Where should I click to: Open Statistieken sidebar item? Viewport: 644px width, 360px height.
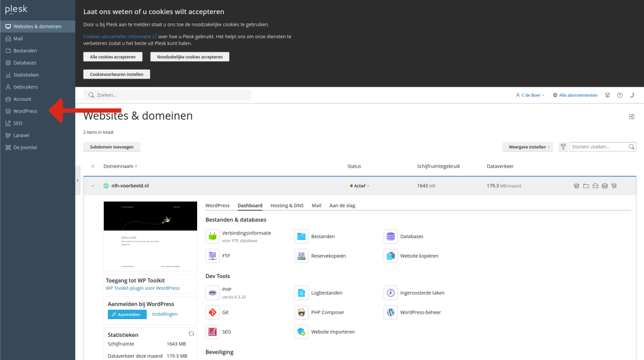pos(25,75)
